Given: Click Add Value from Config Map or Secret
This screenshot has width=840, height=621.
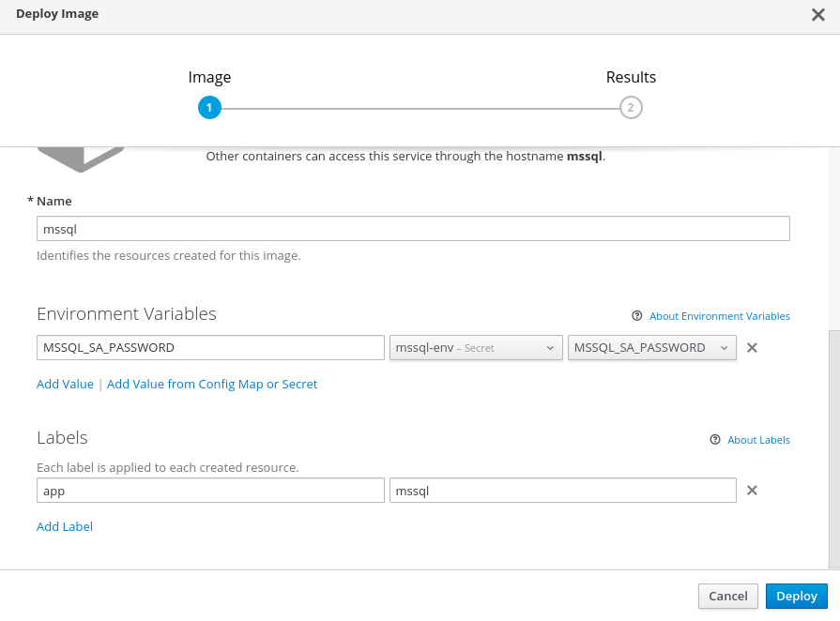Looking at the screenshot, I should 212,384.
